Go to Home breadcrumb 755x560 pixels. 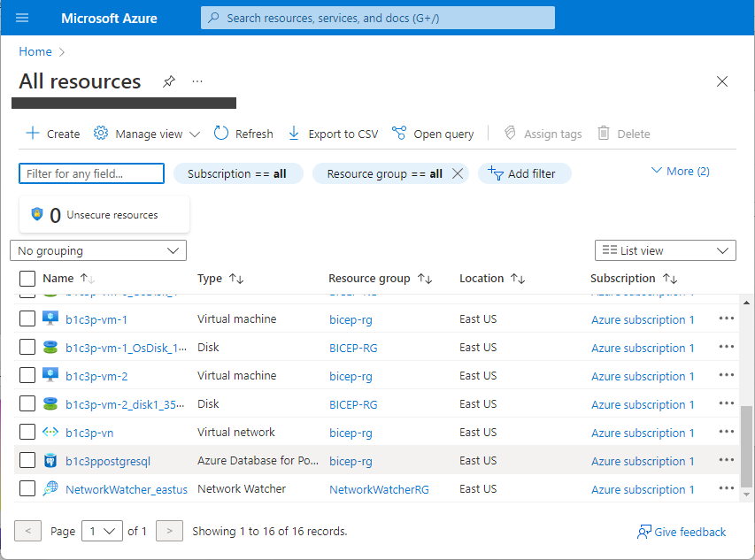(x=35, y=51)
